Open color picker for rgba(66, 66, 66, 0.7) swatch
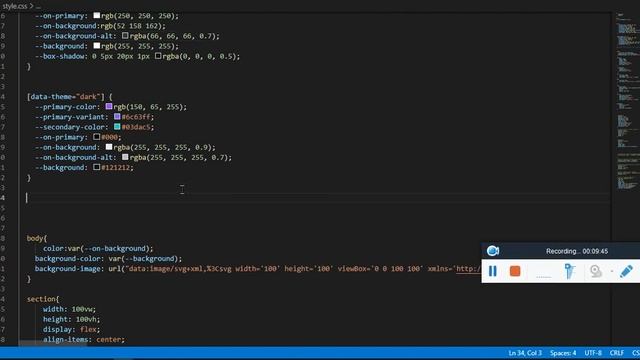640x360 pixels. (125, 36)
